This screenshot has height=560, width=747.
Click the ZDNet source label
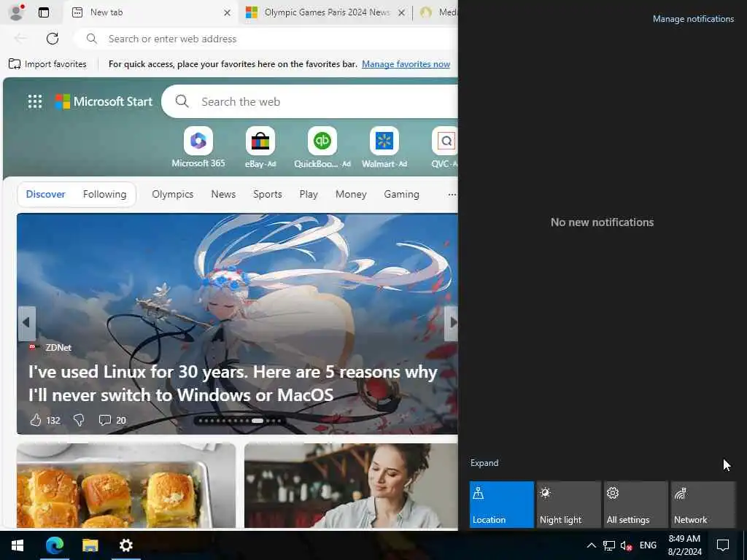pyautogui.click(x=58, y=348)
